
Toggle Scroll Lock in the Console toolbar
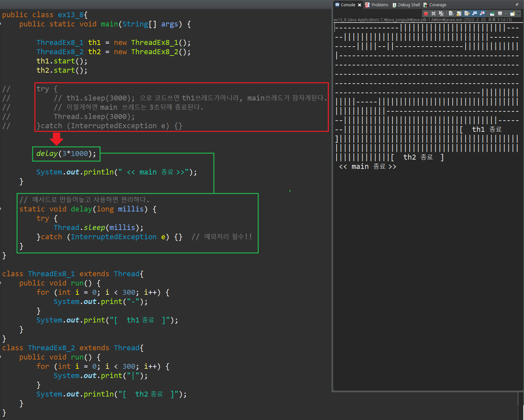pos(459,14)
